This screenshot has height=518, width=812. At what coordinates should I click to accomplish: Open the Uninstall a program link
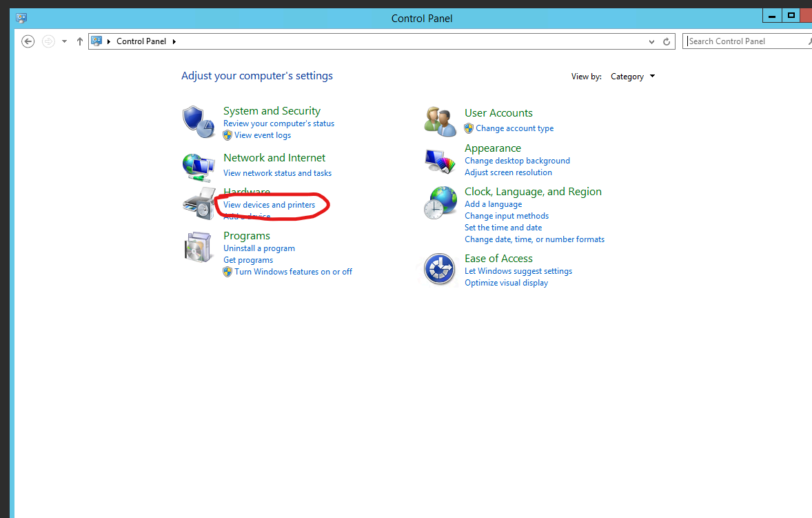point(258,248)
